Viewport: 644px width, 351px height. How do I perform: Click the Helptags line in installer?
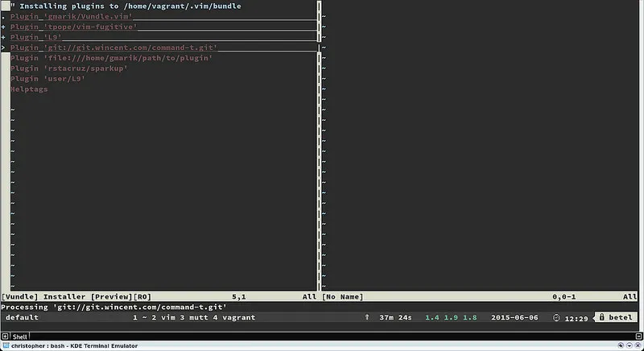pos(29,89)
